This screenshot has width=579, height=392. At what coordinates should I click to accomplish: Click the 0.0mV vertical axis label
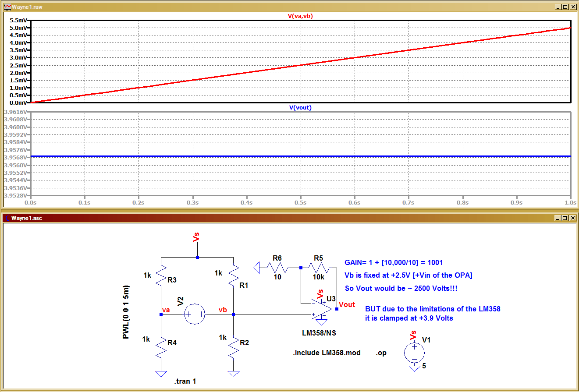click(19, 103)
